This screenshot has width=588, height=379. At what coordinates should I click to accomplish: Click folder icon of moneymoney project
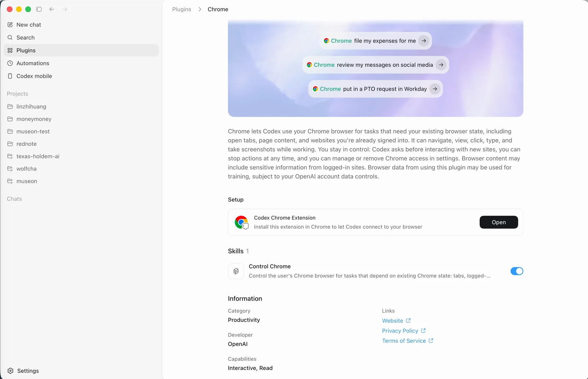point(10,119)
